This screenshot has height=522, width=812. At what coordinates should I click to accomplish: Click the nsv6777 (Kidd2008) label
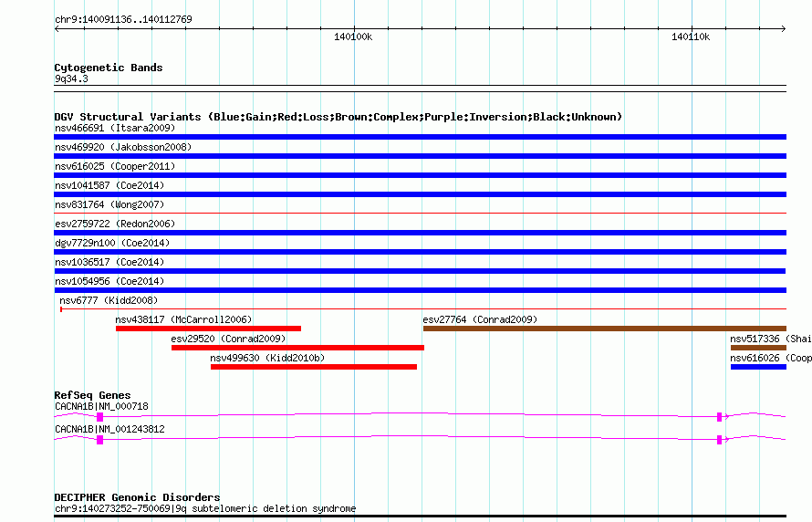click(109, 300)
